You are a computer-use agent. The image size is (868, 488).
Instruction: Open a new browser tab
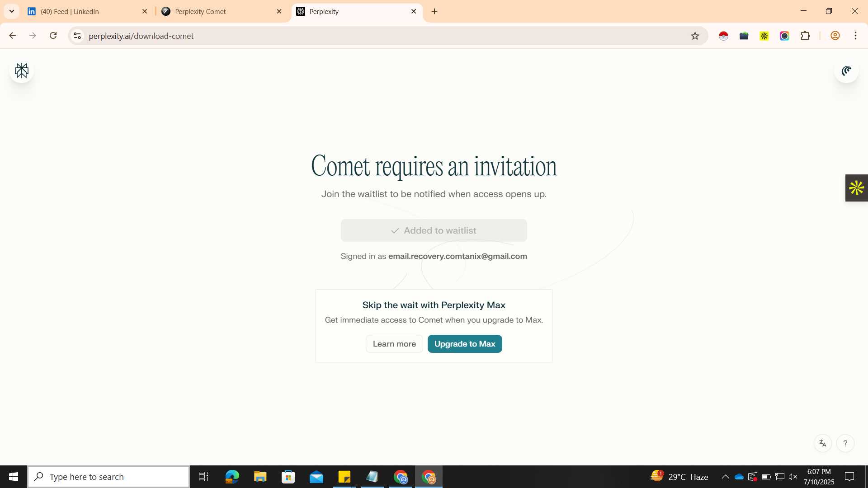click(434, 12)
